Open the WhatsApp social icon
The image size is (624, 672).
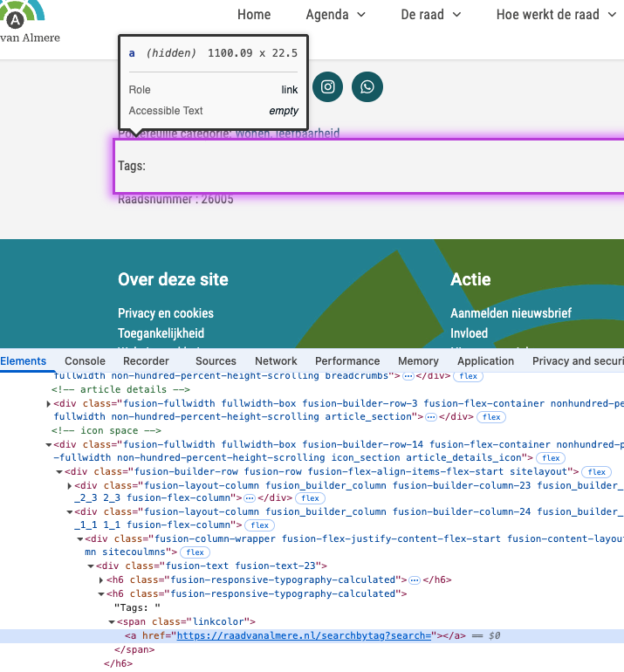point(367,87)
